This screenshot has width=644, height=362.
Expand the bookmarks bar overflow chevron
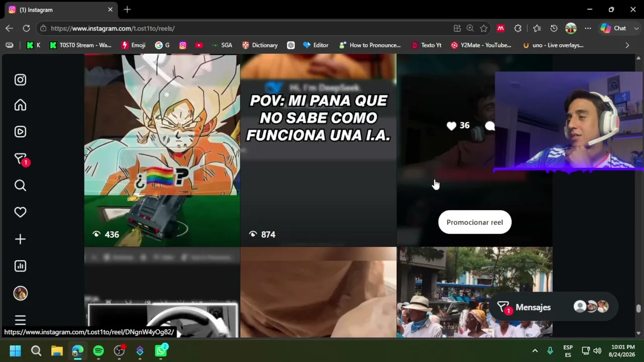point(627,45)
